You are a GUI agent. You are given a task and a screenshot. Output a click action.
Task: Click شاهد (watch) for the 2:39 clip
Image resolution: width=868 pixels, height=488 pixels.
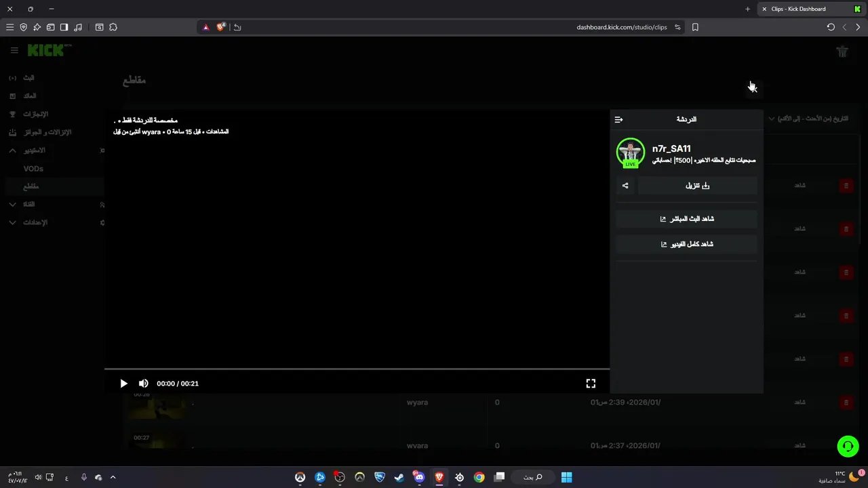[x=800, y=403]
